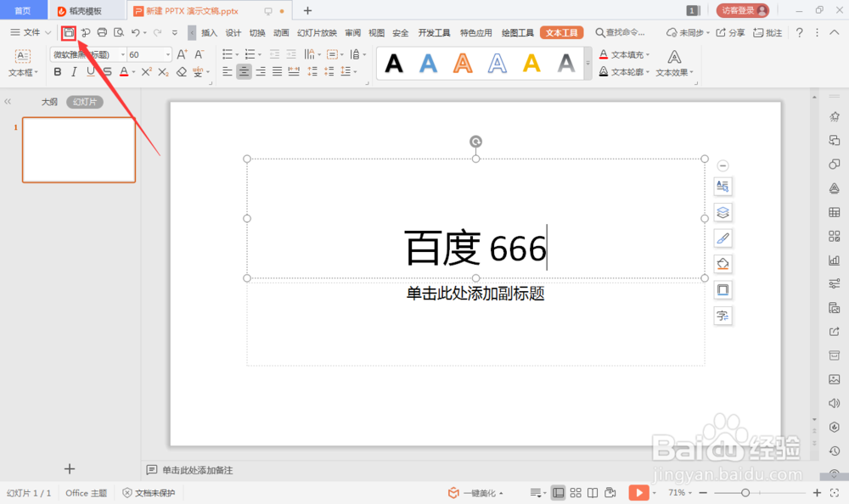Click the Save icon in quick toolbar
849x504 pixels.
click(x=69, y=32)
